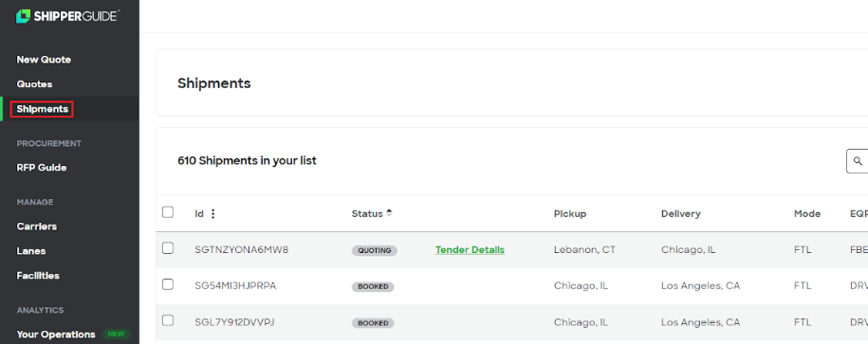This screenshot has width=868, height=344.
Task: Go to the Quotes page
Action: pyautogui.click(x=34, y=84)
